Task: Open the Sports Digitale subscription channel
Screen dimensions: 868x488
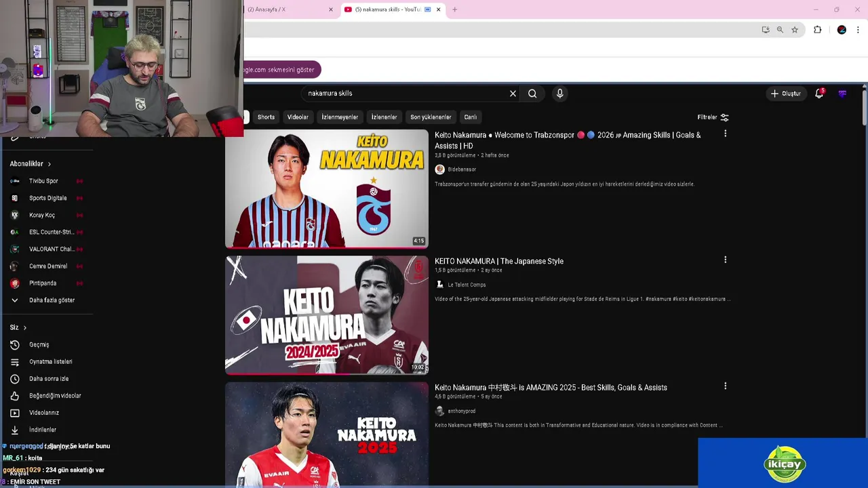Action: (46, 198)
